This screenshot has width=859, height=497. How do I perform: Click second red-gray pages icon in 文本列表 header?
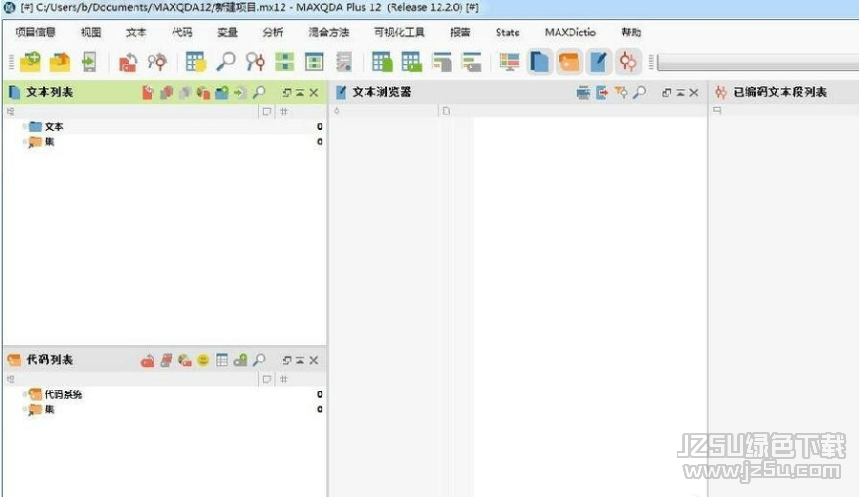(167, 93)
